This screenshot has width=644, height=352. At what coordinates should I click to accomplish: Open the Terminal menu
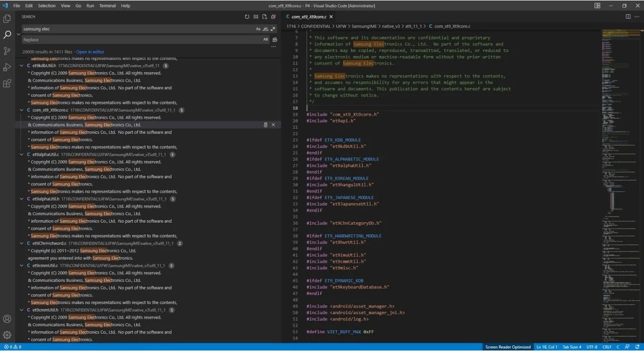tap(107, 6)
